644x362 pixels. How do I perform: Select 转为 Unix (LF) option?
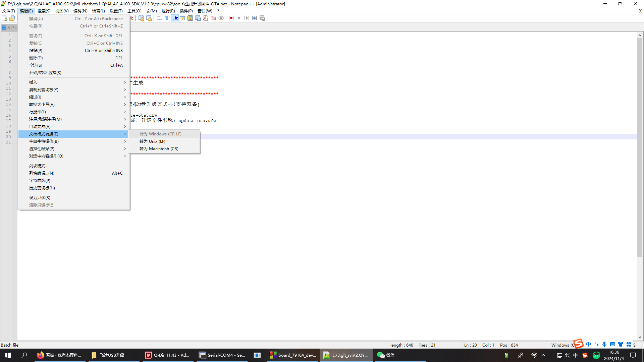tap(152, 141)
